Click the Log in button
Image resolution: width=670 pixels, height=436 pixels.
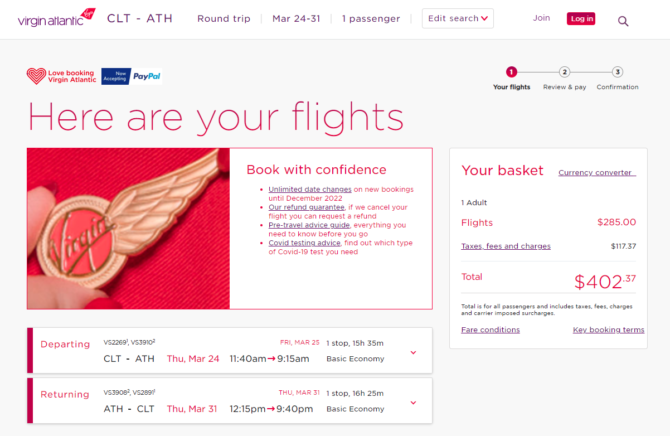point(581,18)
